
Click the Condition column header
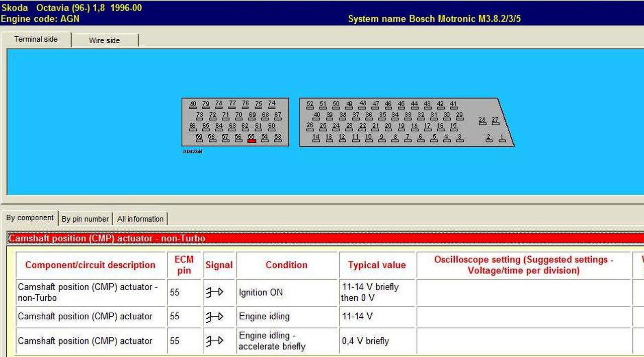click(x=287, y=265)
